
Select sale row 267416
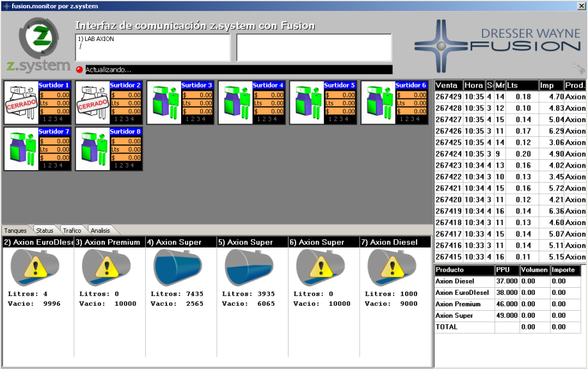(x=511, y=245)
